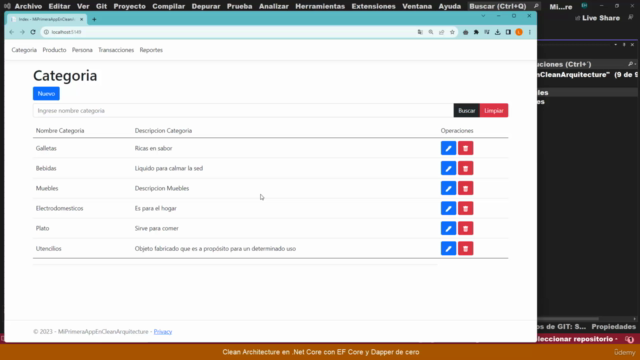Viewport: 640px width, 360px height.
Task: Open the translate page icon
Action: [420, 32]
